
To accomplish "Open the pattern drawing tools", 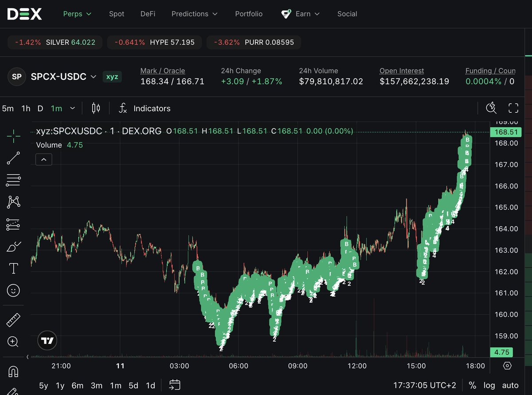I will pos(13,202).
